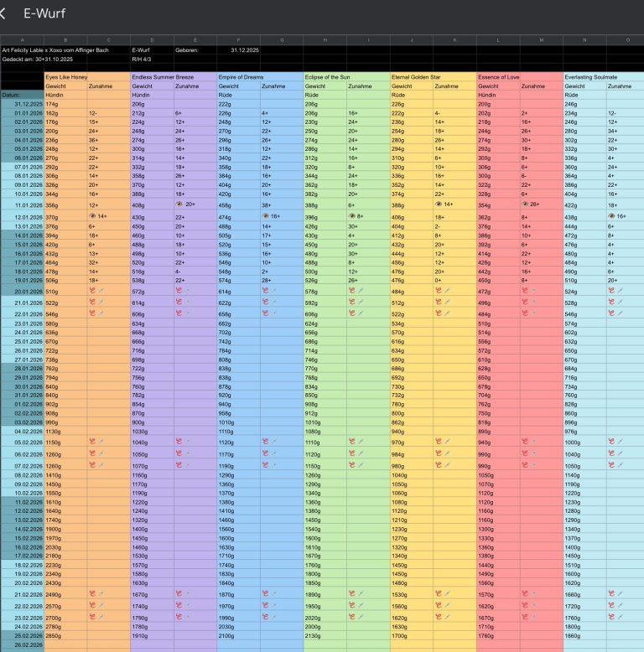Select the 31.12.2026 date cell in column A
644x652 pixels.
click(x=22, y=104)
